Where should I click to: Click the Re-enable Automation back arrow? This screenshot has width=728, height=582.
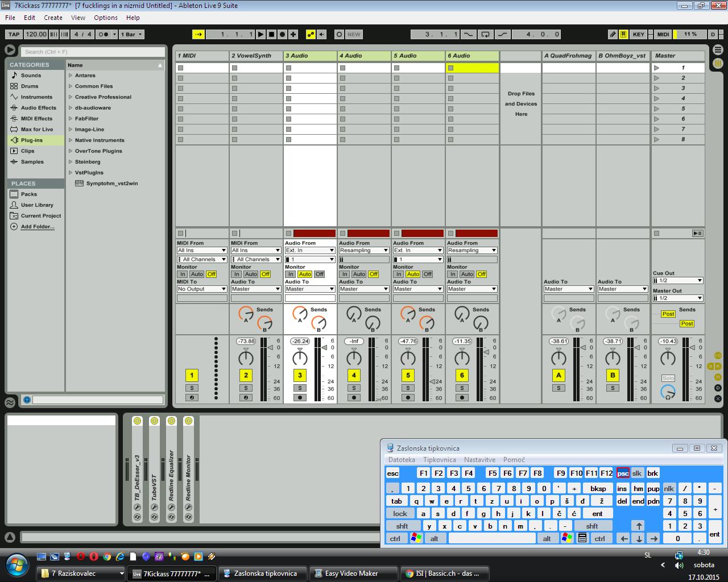(322, 34)
